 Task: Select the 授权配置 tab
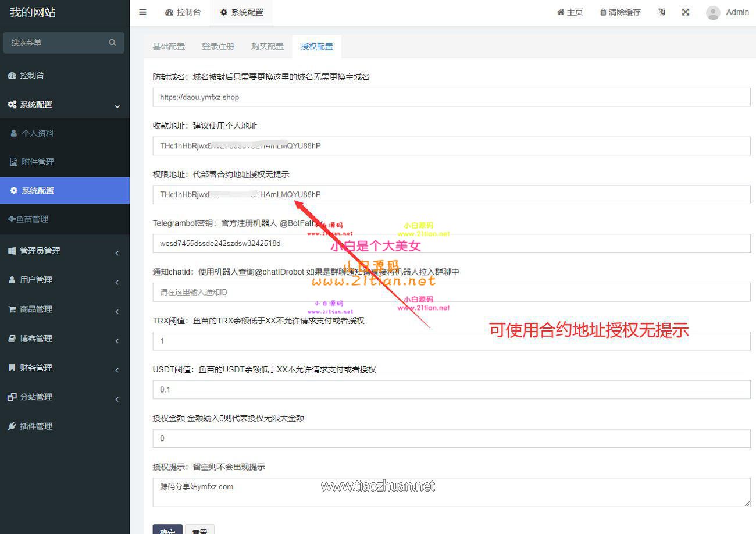pyautogui.click(x=317, y=47)
